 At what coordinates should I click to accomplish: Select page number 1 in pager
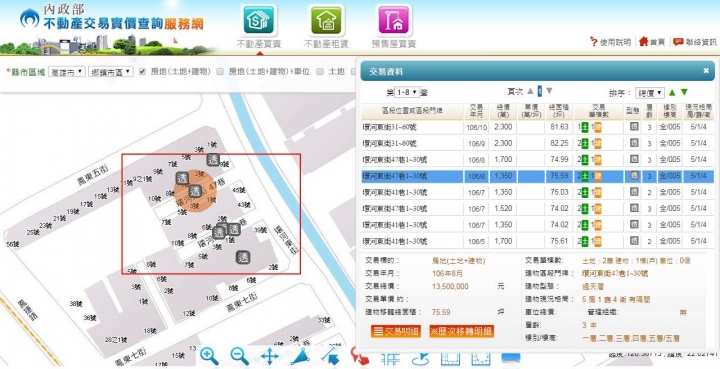540,91
